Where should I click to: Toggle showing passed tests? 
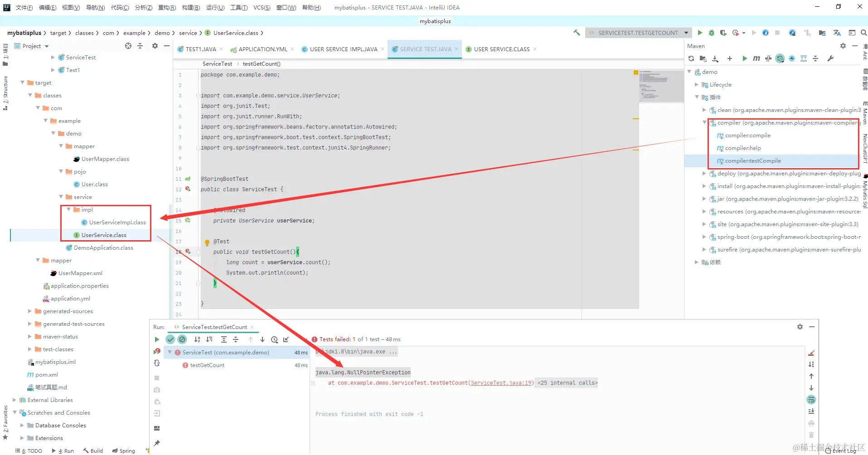170,339
